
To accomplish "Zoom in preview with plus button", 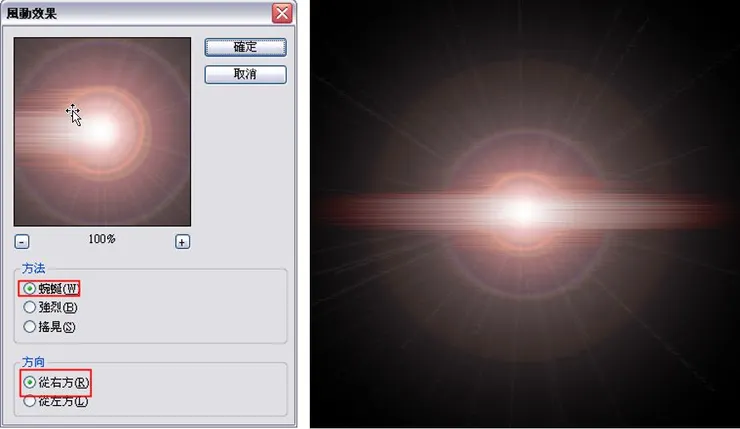I will tap(182, 242).
